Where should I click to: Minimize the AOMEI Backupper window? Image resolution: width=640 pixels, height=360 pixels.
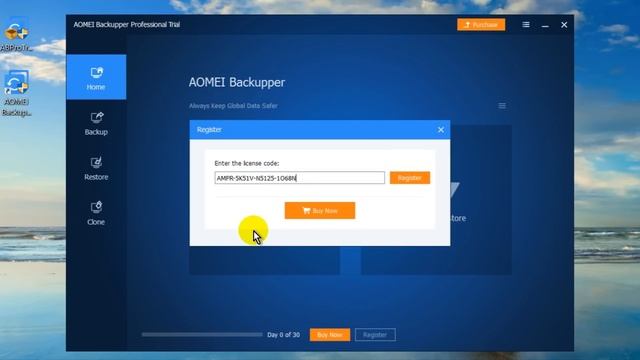(545, 25)
